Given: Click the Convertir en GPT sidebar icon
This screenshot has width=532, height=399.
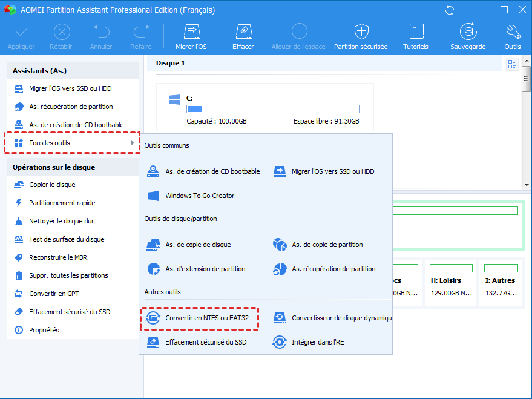Looking at the screenshot, I should point(19,294).
